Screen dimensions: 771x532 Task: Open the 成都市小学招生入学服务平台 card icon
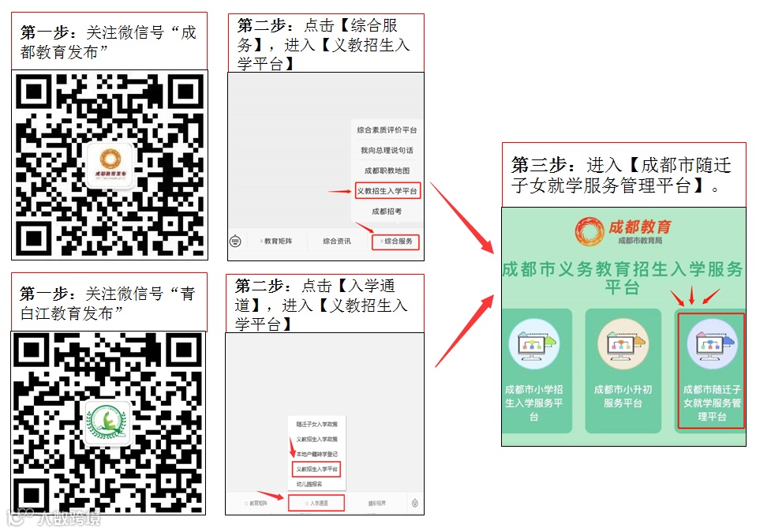coord(534,344)
